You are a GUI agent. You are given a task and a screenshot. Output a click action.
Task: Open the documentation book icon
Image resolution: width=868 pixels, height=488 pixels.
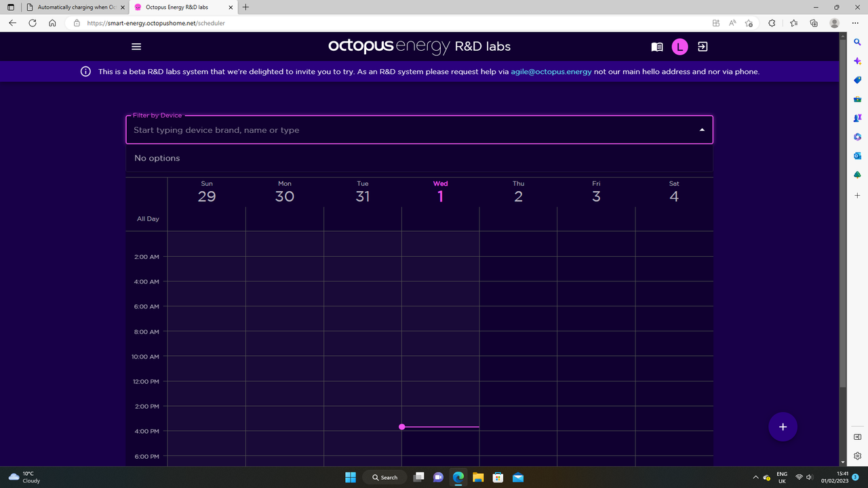click(656, 47)
